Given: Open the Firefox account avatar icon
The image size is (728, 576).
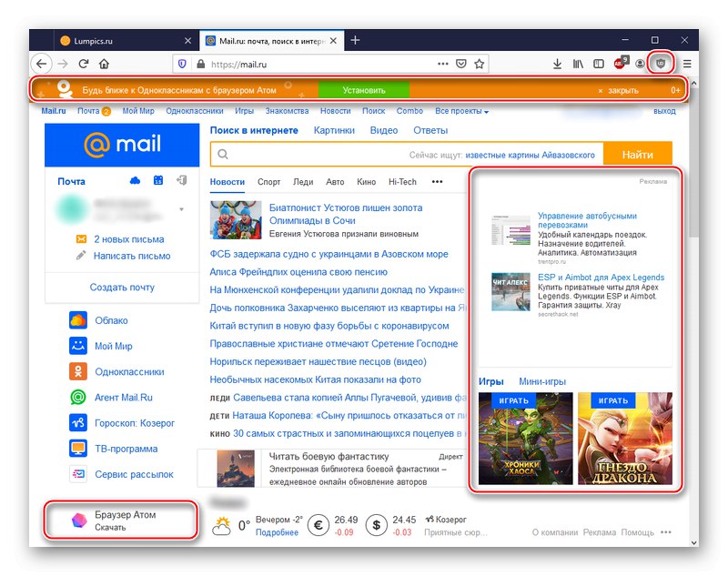Looking at the screenshot, I should (641, 64).
